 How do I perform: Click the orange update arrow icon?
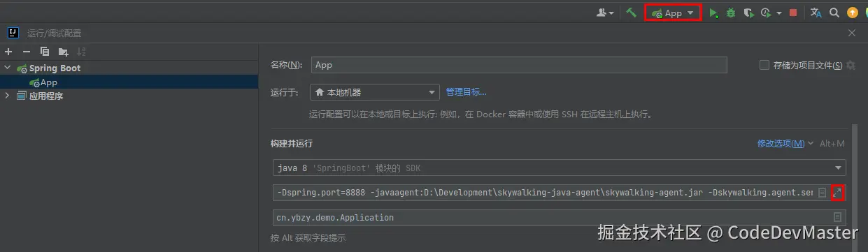click(x=852, y=13)
